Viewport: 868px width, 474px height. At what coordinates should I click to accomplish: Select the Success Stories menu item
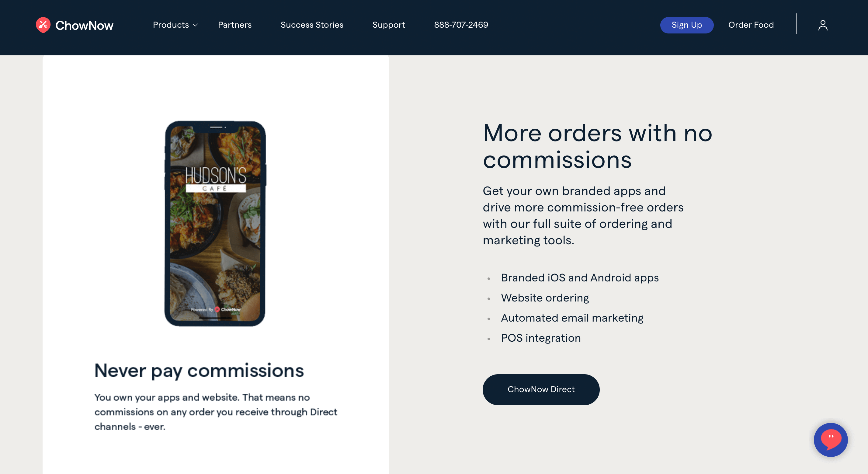312,25
